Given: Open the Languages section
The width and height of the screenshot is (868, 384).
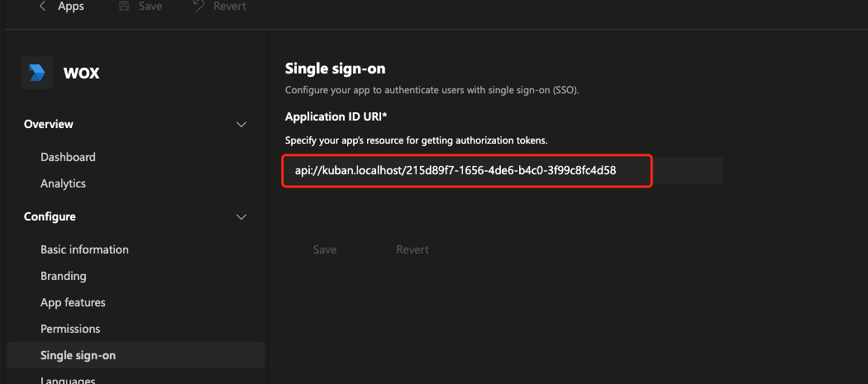Looking at the screenshot, I should tap(68, 381).
